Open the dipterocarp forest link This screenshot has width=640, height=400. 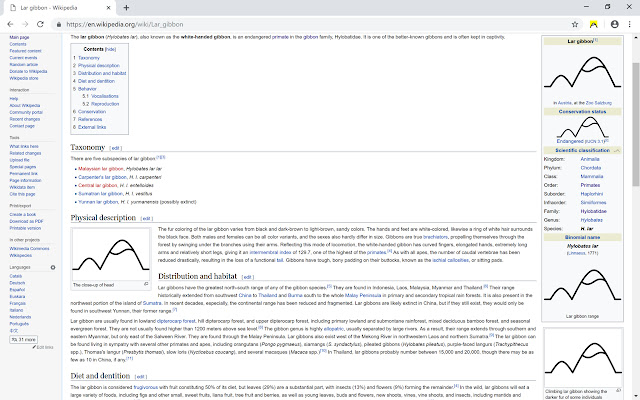[176, 321]
